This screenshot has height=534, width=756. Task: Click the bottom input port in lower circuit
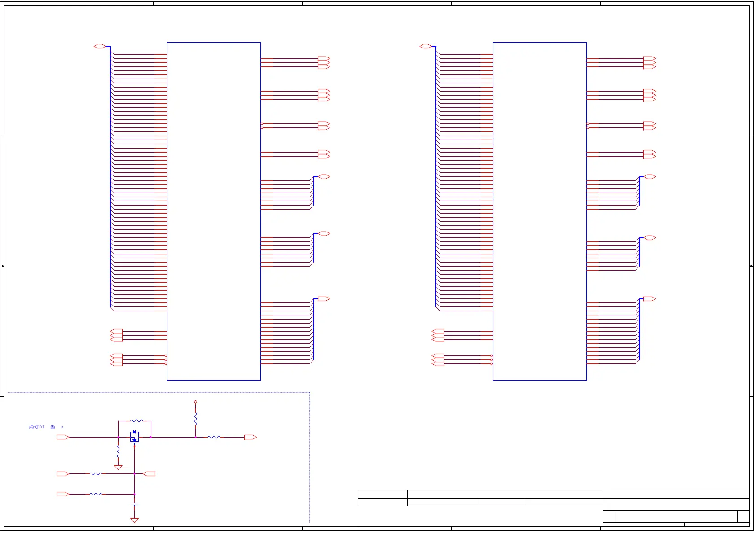point(63,494)
